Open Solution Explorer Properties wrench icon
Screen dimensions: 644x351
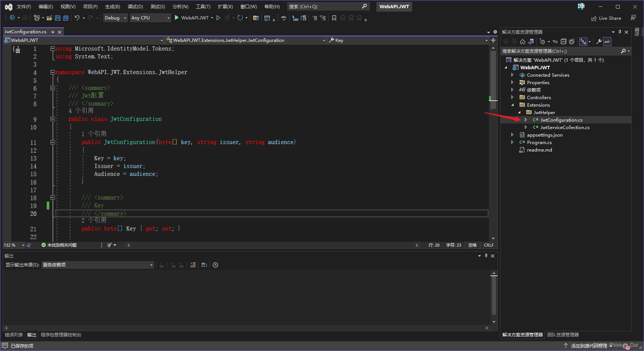click(599, 41)
